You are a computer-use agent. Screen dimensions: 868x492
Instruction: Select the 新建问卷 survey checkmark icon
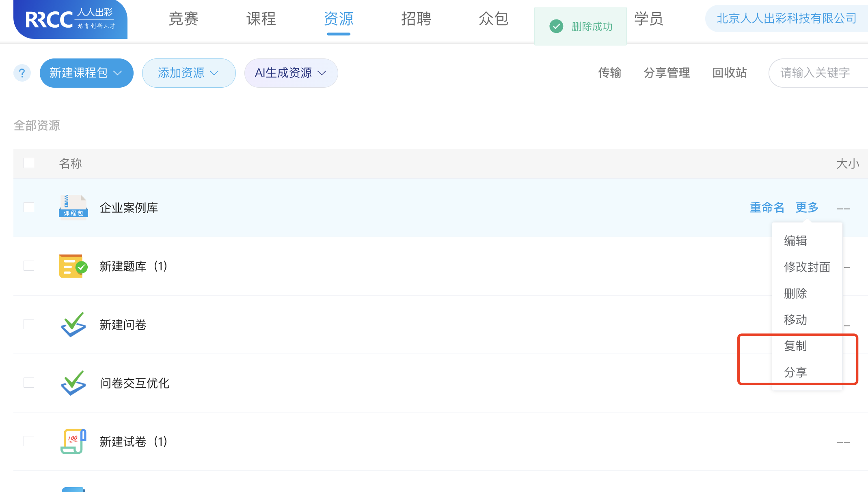point(73,324)
